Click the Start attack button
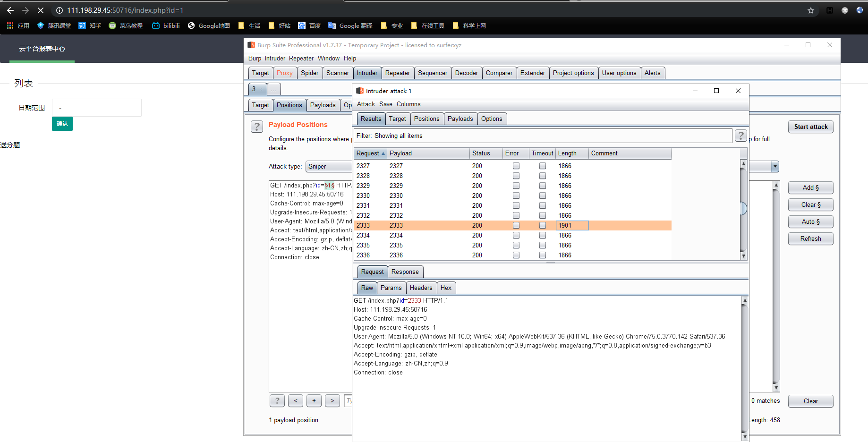The image size is (868, 442). pyautogui.click(x=811, y=127)
